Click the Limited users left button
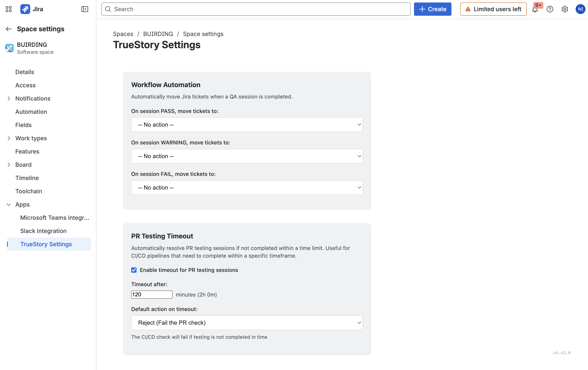Screen dimensions: 588x370 click(x=493, y=9)
